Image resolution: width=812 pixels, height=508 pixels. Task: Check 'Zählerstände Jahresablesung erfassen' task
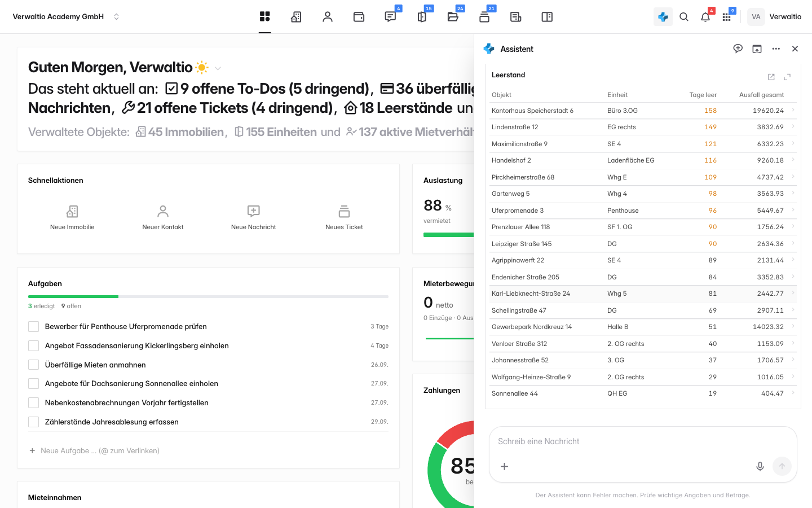34,422
